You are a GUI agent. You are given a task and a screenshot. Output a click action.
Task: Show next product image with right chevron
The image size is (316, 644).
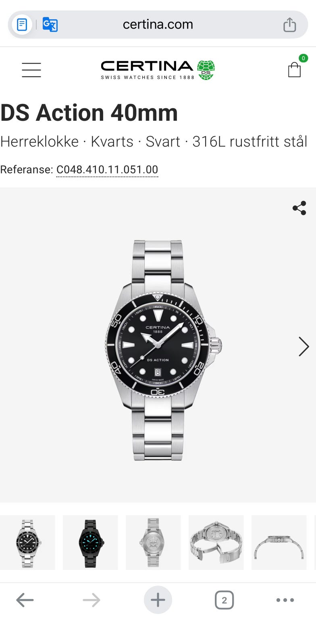[304, 347]
